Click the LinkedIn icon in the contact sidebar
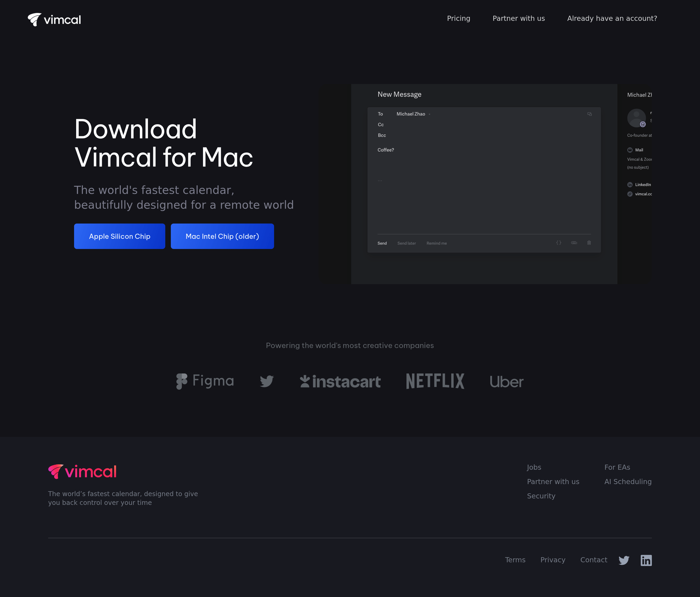The height and width of the screenshot is (597, 700). pos(630,185)
